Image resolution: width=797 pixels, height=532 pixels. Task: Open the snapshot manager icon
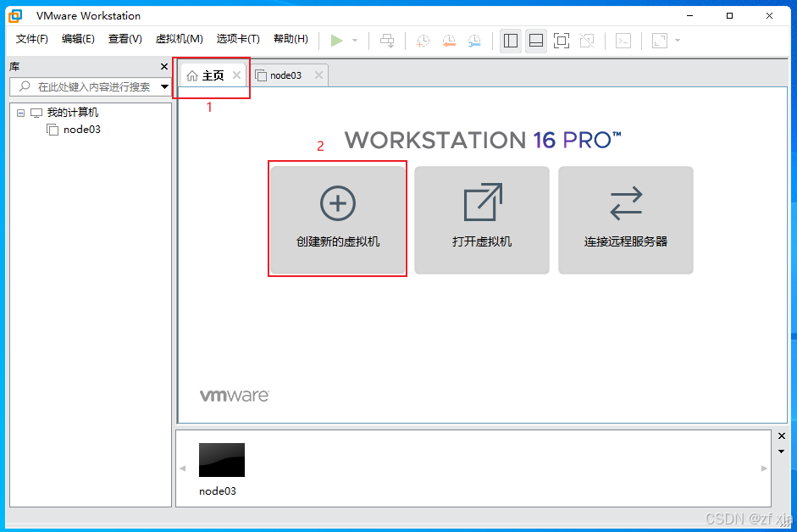click(x=474, y=41)
